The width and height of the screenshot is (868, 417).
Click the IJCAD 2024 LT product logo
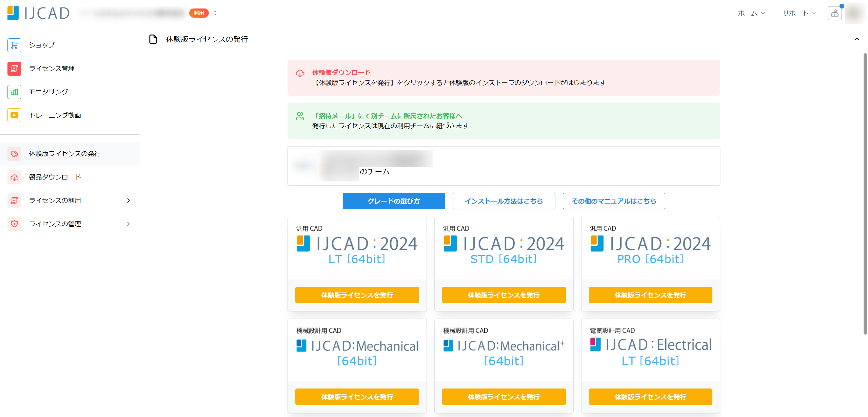[x=357, y=250]
